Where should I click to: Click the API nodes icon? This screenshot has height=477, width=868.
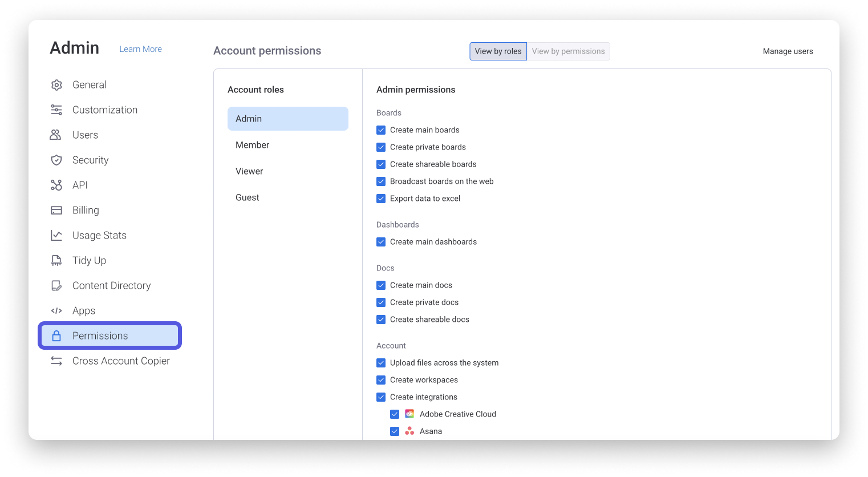coord(56,185)
